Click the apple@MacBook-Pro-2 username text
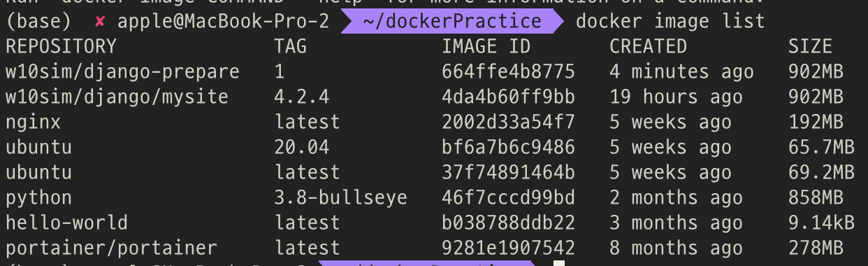The width and height of the screenshot is (868, 266). coord(223,22)
